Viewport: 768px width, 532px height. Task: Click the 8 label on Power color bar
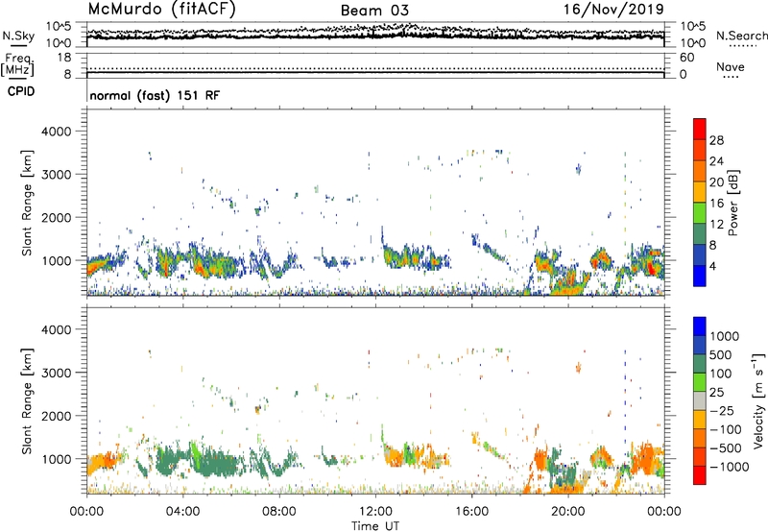713,246
